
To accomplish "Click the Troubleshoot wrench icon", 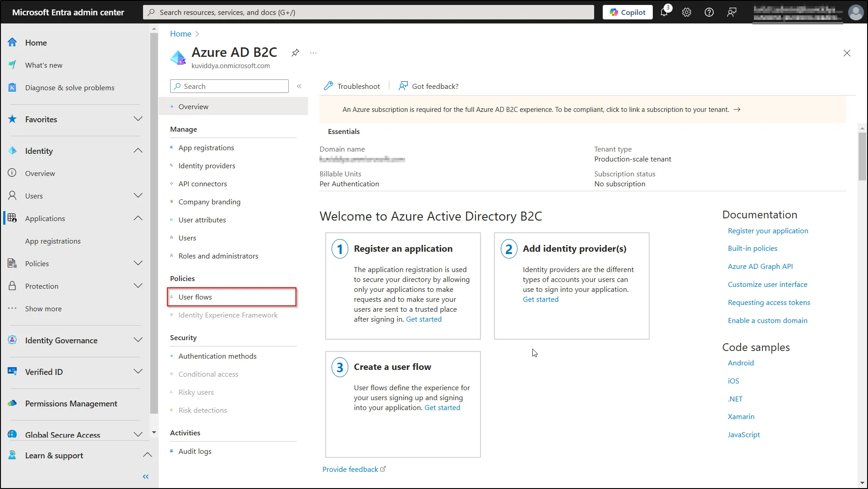I will (328, 86).
